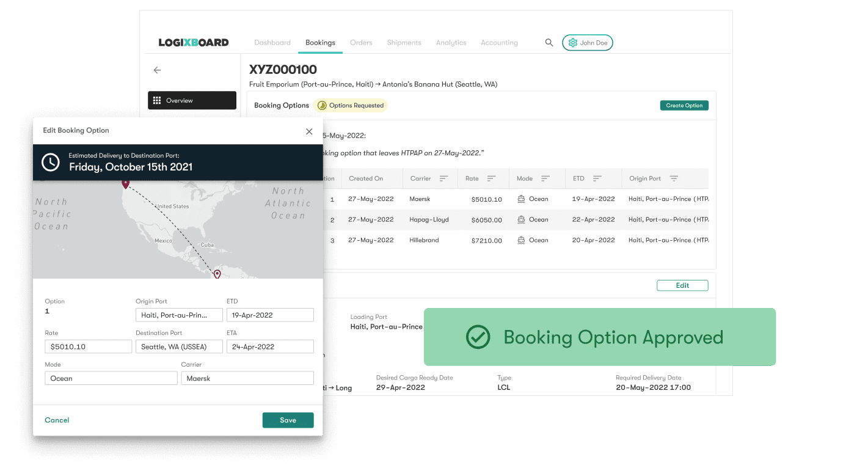Click Cancel in the edit dialog
This screenshot has height=465, width=868.
[57, 420]
